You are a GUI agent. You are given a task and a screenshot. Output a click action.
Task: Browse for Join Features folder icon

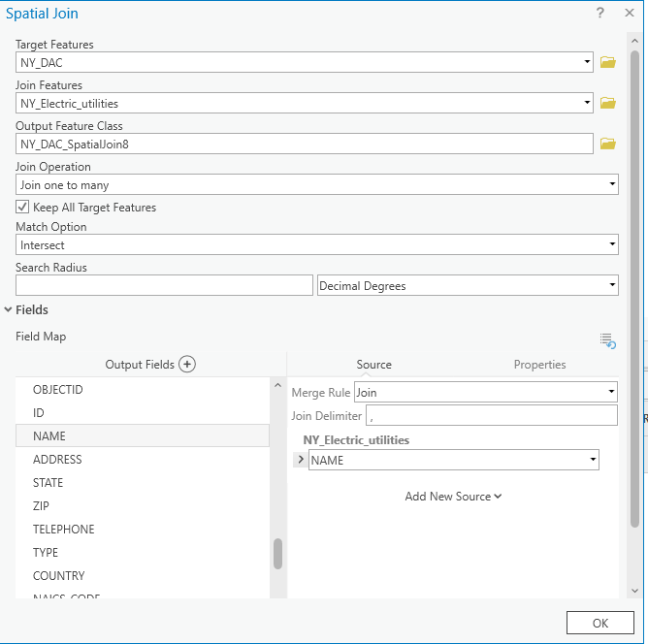click(x=608, y=103)
